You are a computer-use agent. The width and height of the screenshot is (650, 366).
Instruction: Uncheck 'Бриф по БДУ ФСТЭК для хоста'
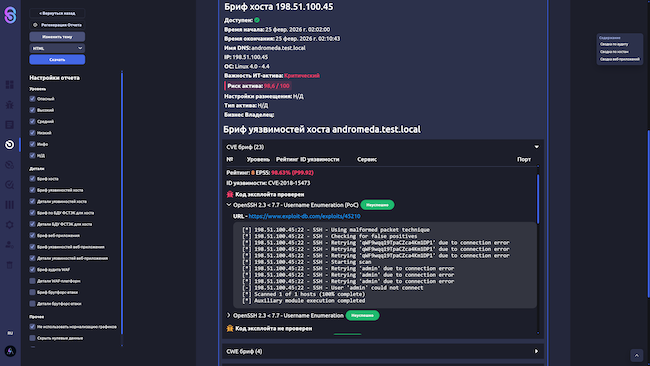tap(32, 213)
